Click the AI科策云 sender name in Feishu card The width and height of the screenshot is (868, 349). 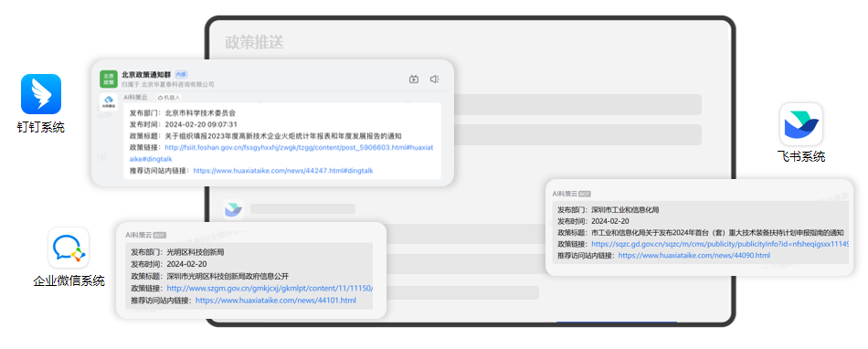click(565, 194)
